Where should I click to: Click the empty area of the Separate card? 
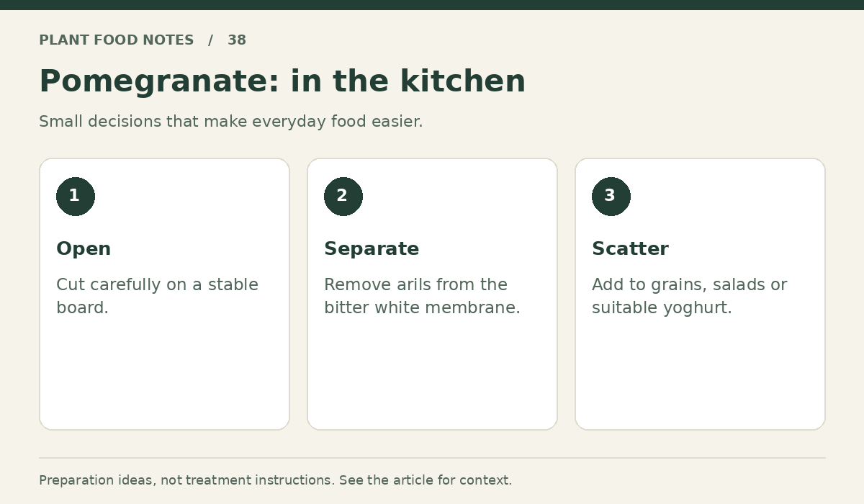(433, 374)
